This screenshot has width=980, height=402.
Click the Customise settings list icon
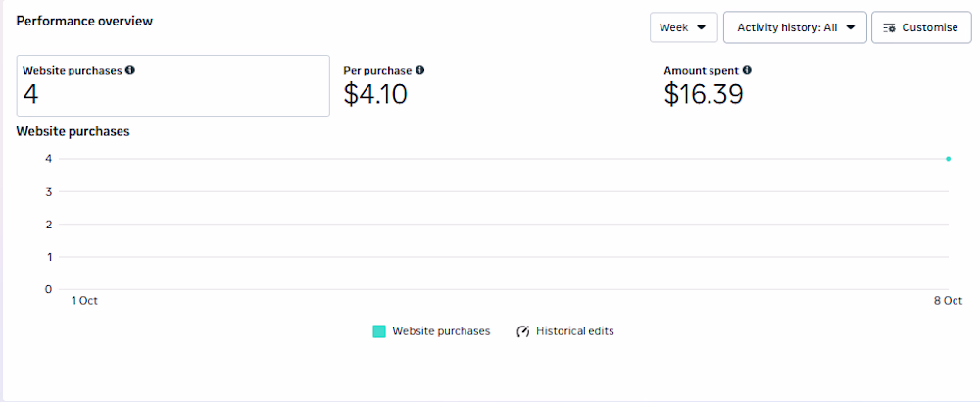(x=889, y=27)
